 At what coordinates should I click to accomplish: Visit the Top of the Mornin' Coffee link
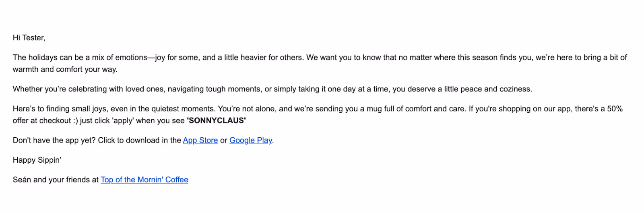144,180
